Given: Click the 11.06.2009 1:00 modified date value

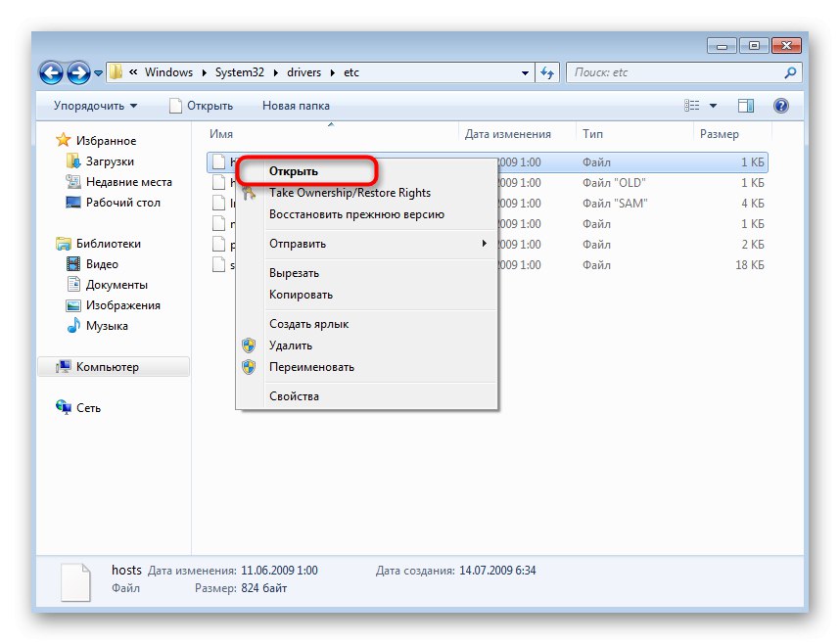Looking at the screenshot, I should [x=279, y=571].
